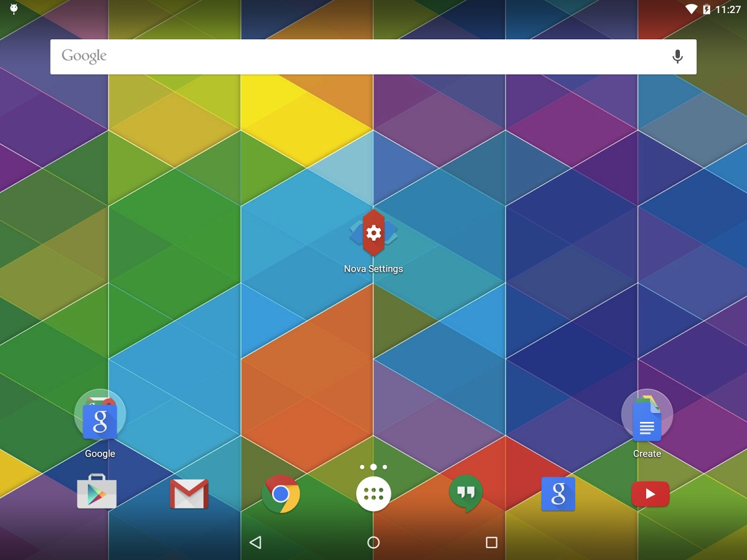Screen dimensions: 747x560
Task: Open the Create folder with Docs icon
Action: pos(647,415)
